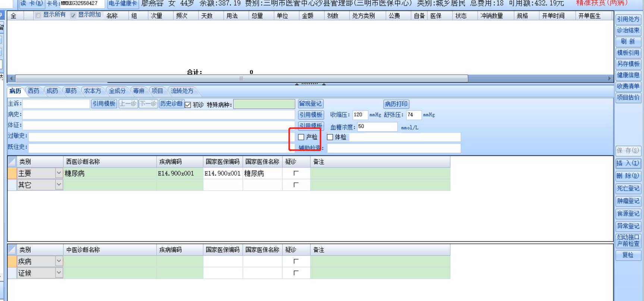Toggle the 显示所有 checkbox

[38, 15]
